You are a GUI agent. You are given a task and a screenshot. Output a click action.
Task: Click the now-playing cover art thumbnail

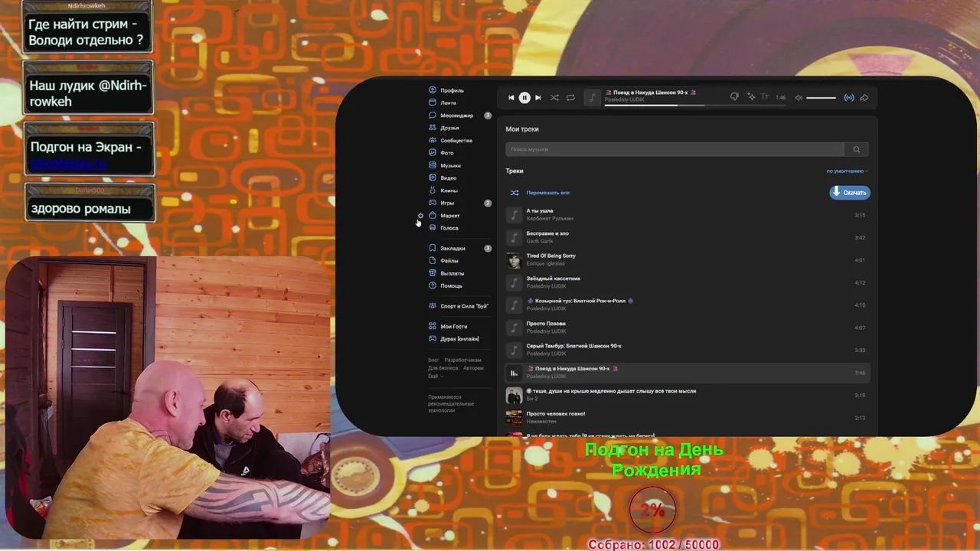(x=592, y=97)
